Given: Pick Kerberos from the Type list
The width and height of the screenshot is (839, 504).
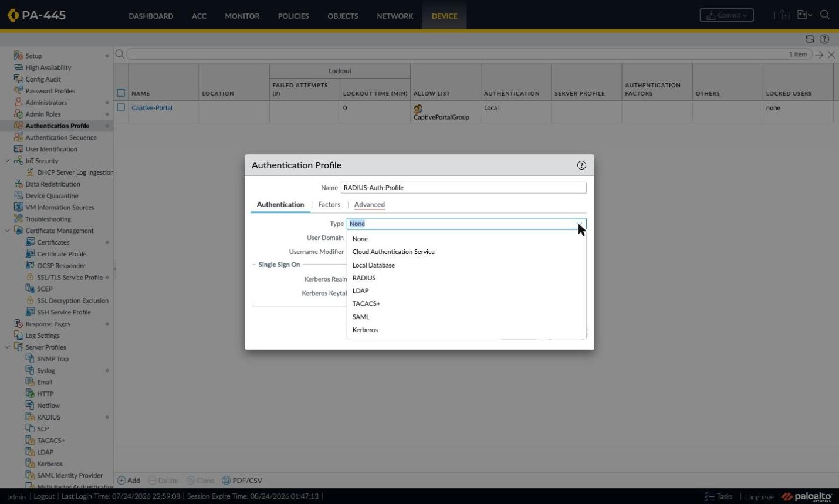Looking at the screenshot, I should (466, 330).
